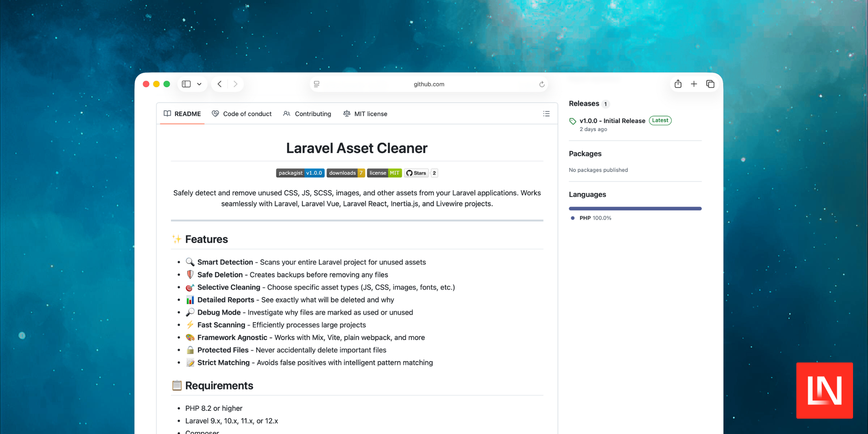Open the Contributing tab
The width and height of the screenshot is (868, 434).
tap(313, 114)
